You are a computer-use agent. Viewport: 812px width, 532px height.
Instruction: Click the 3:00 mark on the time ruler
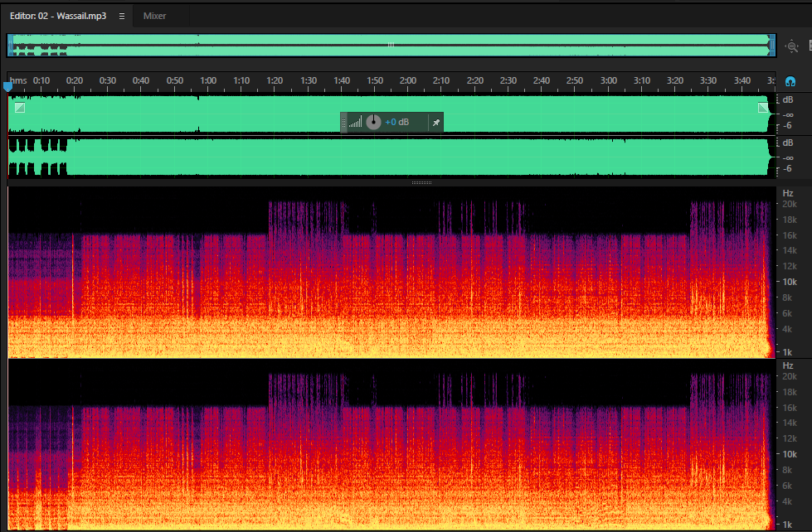(609, 80)
